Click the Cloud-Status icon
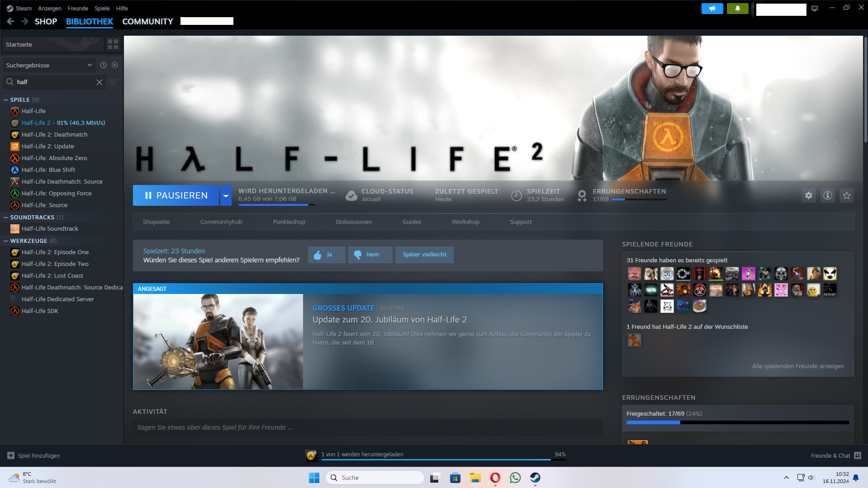Image resolution: width=868 pixels, height=488 pixels. point(351,195)
